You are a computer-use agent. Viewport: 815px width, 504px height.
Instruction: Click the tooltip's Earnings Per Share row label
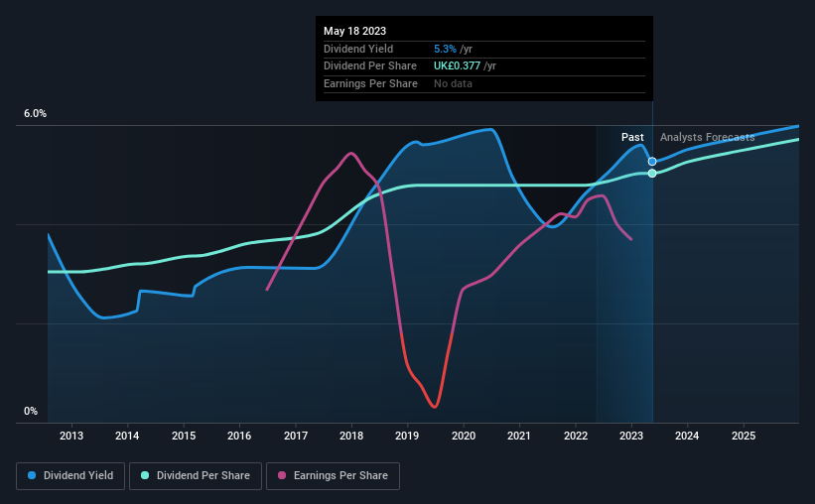[370, 83]
